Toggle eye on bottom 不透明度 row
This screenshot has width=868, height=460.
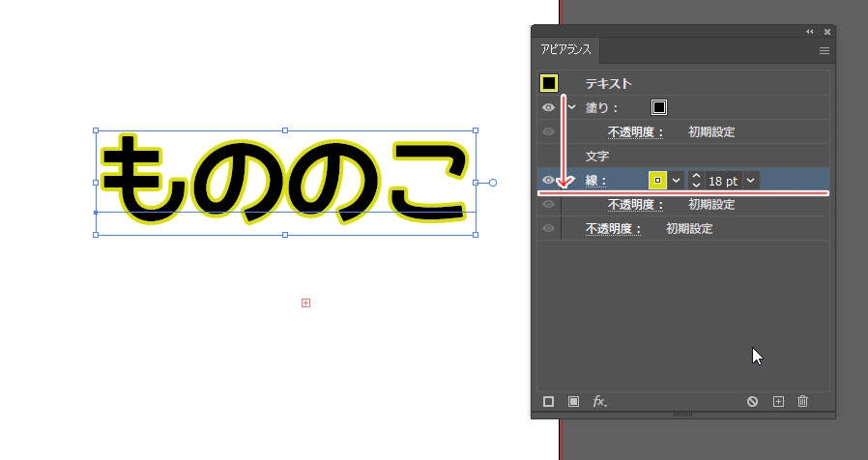tap(548, 229)
